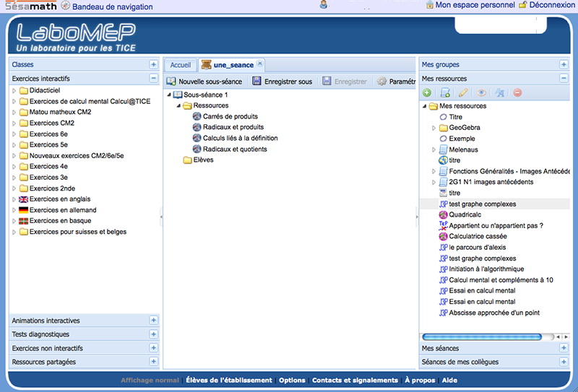Click the padlock Déconnexion icon
This screenshot has height=392, width=578.
pos(522,5)
